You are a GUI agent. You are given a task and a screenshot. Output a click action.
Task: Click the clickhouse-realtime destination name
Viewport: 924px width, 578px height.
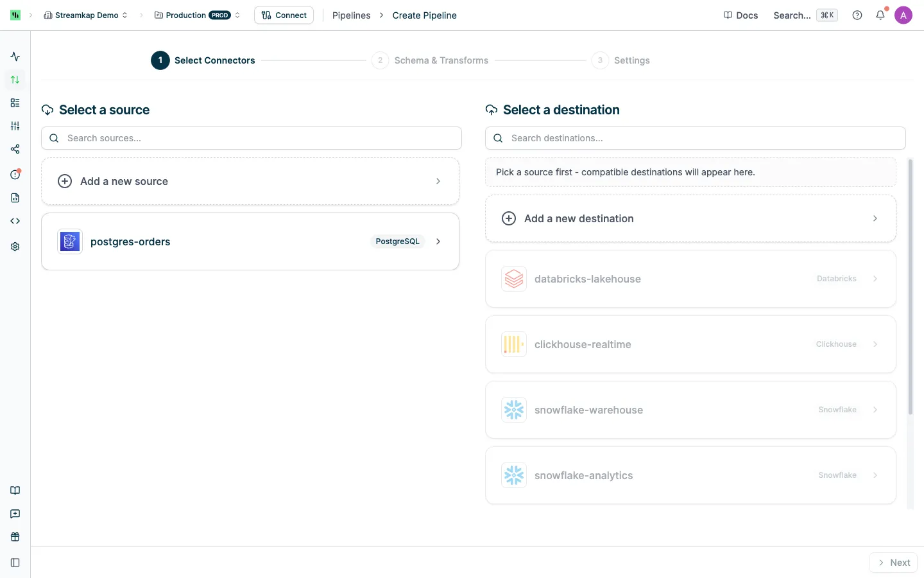(583, 344)
